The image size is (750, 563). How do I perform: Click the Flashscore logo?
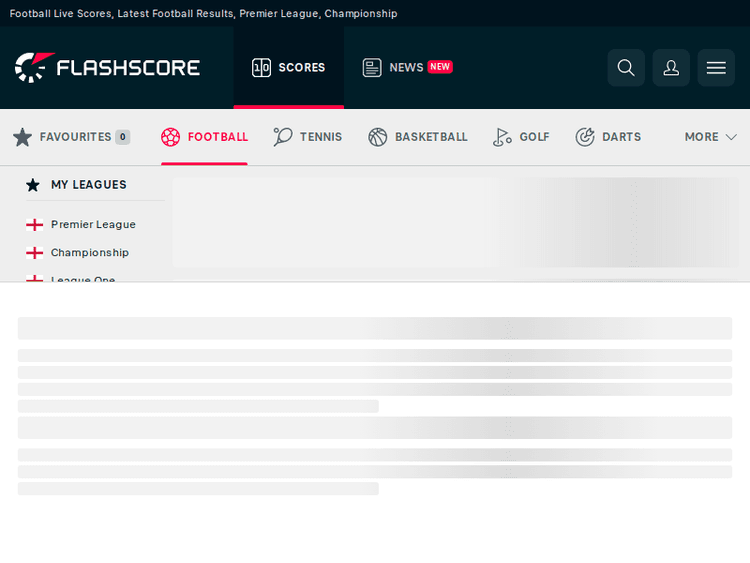[x=107, y=67]
